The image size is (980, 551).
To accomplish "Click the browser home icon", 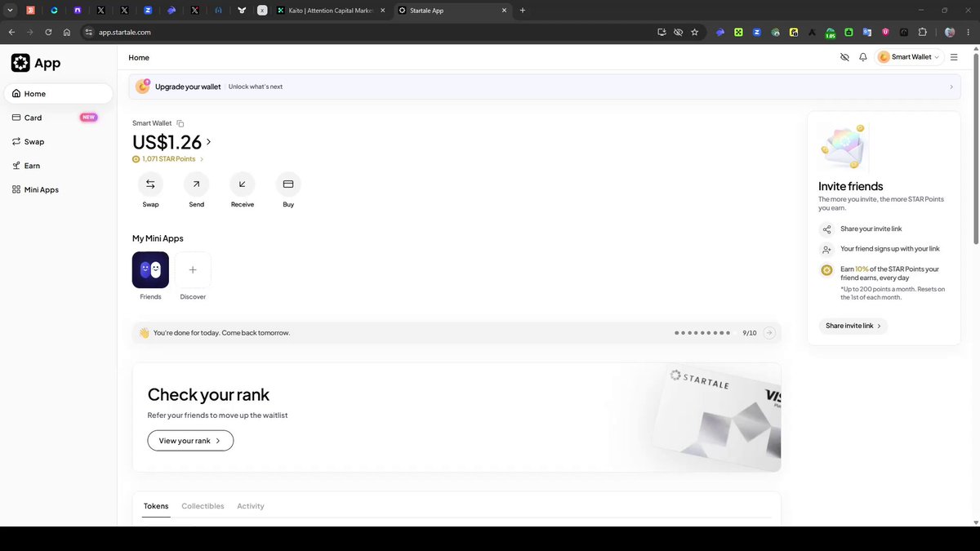I will [67, 32].
